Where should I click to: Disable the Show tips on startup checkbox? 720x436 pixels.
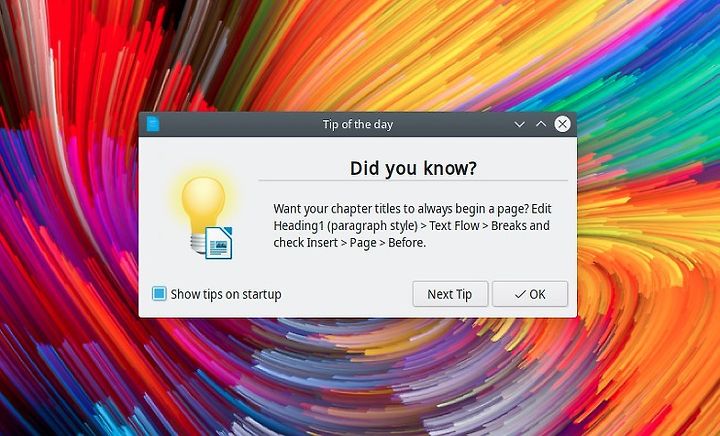click(x=159, y=294)
